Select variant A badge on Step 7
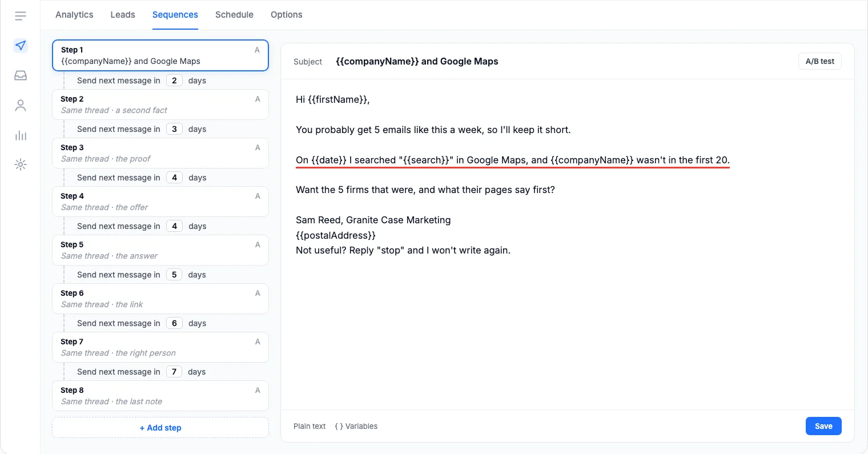The image size is (868, 454). pyautogui.click(x=258, y=341)
